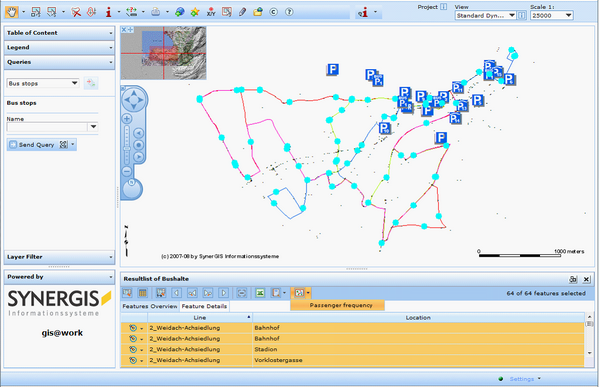
Task: Click the binoculars icon in resultlist header
Action: coord(573,279)
